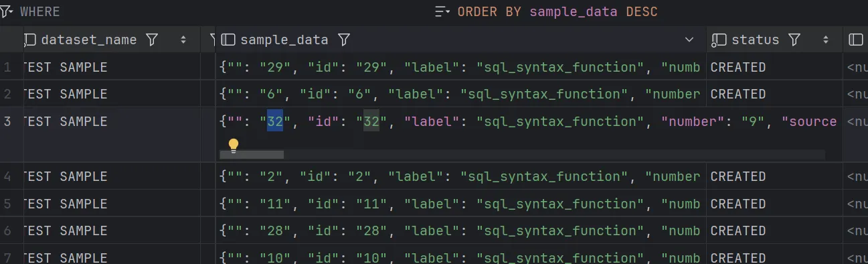
Task: Click the sample_data cell with id "29"
Action: pos(460,67)
